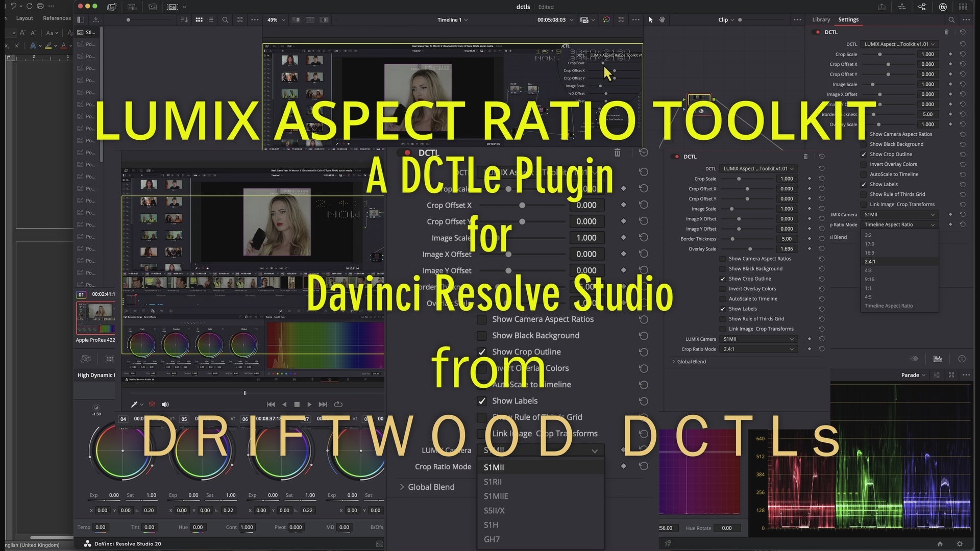980x551 pixels.
Task: Toggle the media pool sidebar panel icon
Action: [81, 20]
